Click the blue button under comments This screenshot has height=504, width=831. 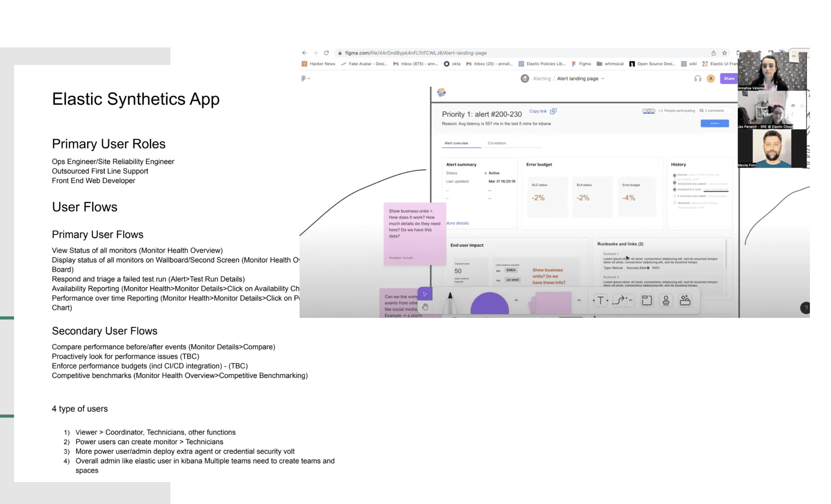coord(715,123)
